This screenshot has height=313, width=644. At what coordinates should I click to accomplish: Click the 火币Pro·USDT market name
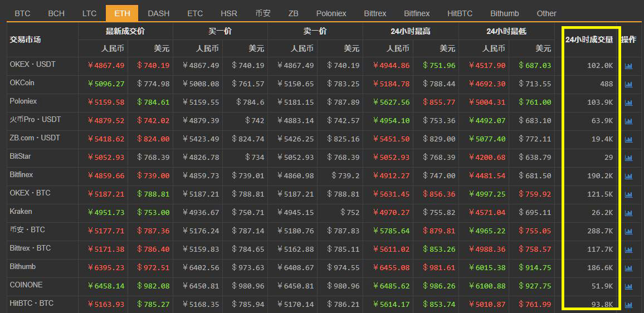pyautogui.click(x=35, y=120)
